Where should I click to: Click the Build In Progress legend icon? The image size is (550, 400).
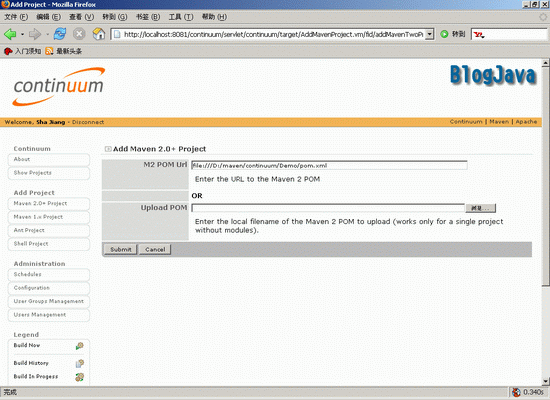80,377
